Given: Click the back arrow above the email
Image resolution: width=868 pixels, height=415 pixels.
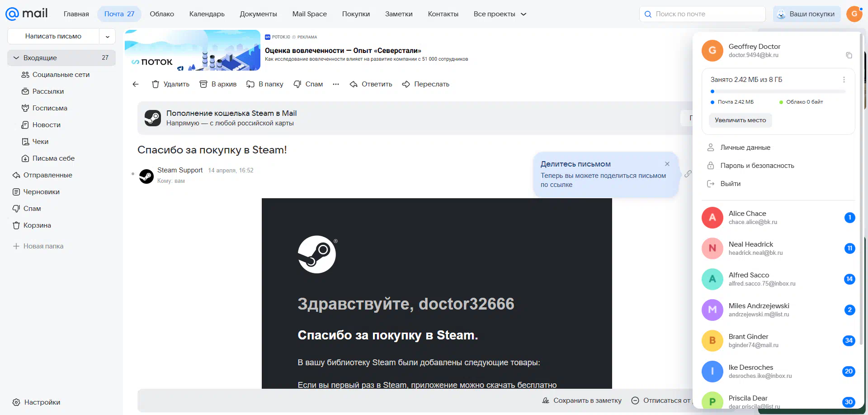Looking at the screenshot, I should [x=136, y=84].
